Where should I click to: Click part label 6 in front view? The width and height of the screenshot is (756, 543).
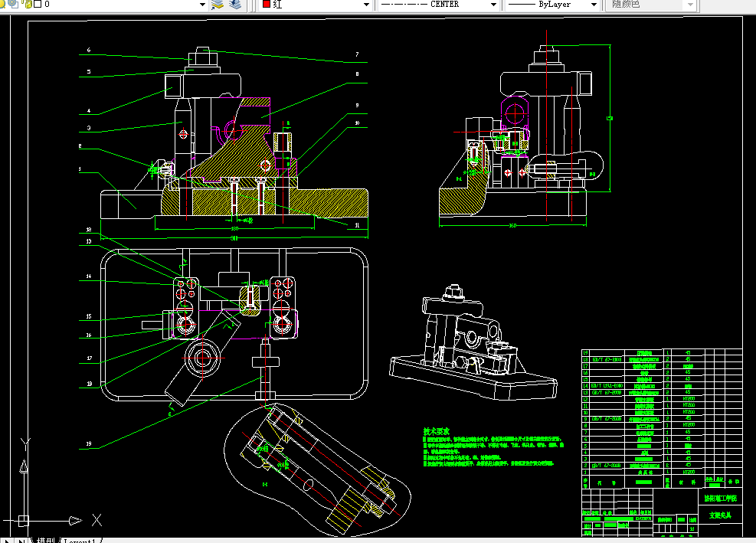point(89,50)
